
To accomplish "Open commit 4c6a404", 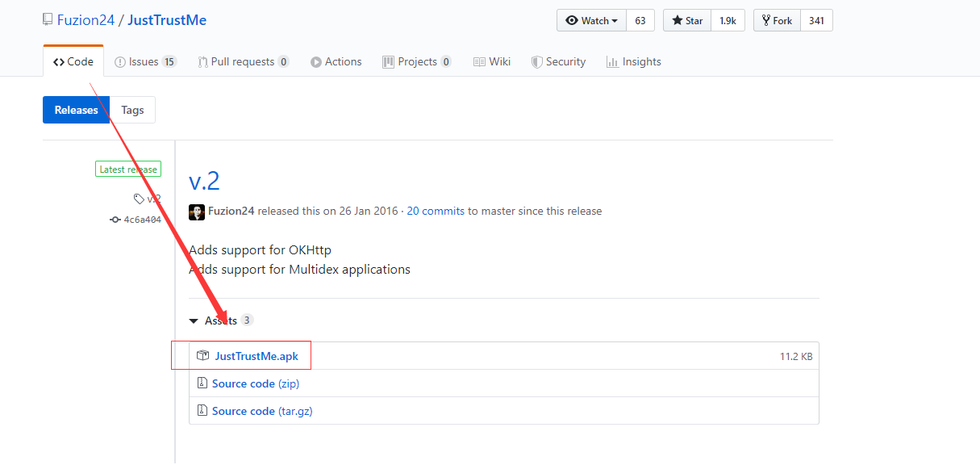I will (142, 220).
